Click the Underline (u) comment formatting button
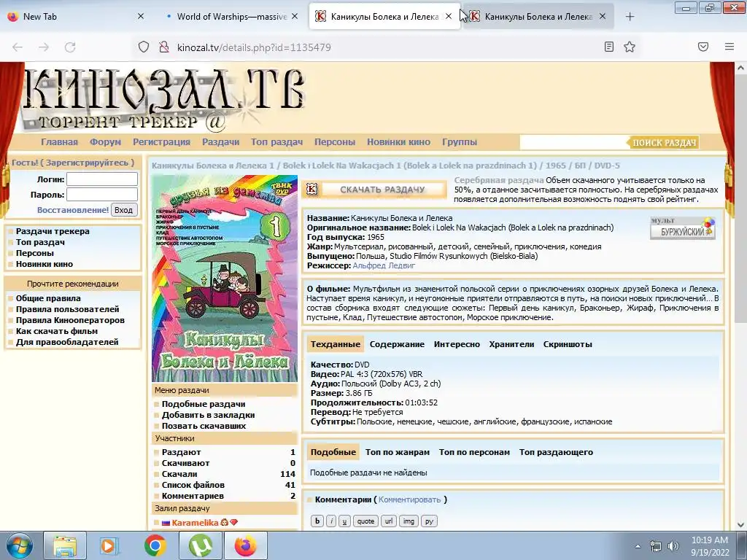 [344, 521]
